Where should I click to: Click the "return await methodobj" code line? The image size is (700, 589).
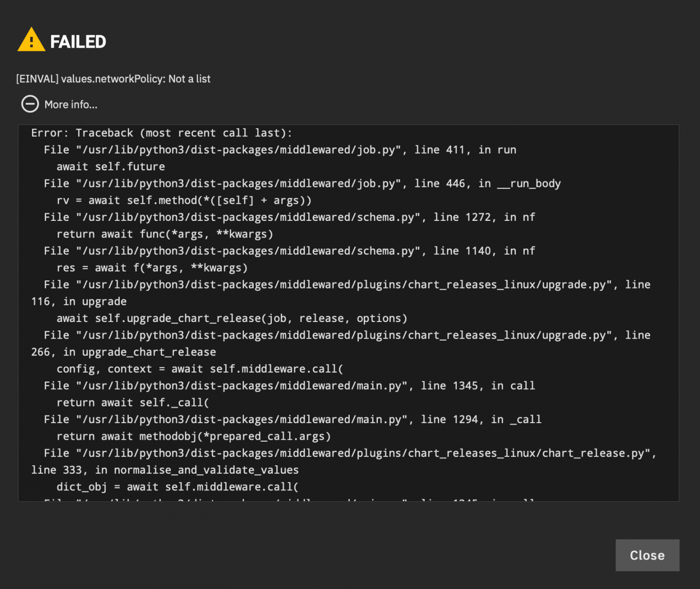194,436
